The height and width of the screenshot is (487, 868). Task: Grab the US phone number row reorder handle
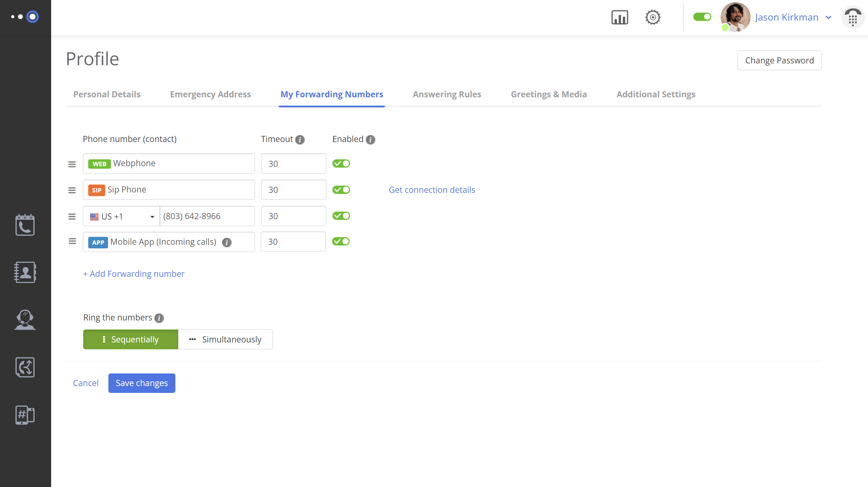tap(72, 216)
